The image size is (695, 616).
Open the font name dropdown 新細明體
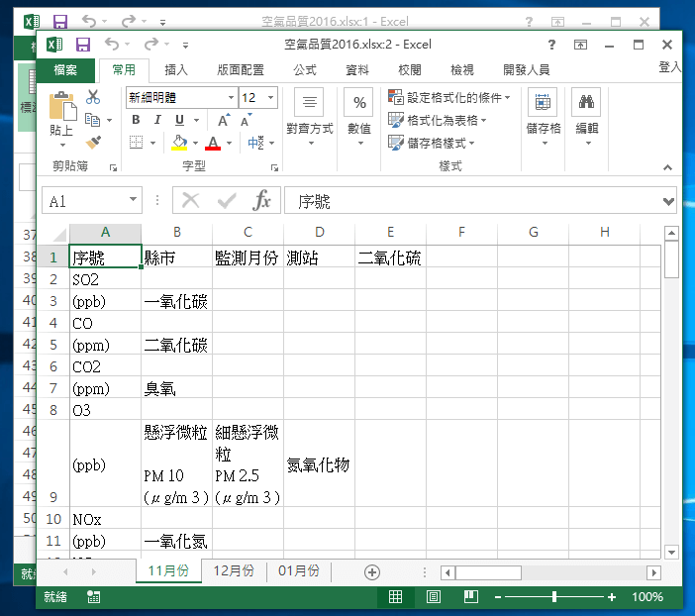(x=231, y=98)
